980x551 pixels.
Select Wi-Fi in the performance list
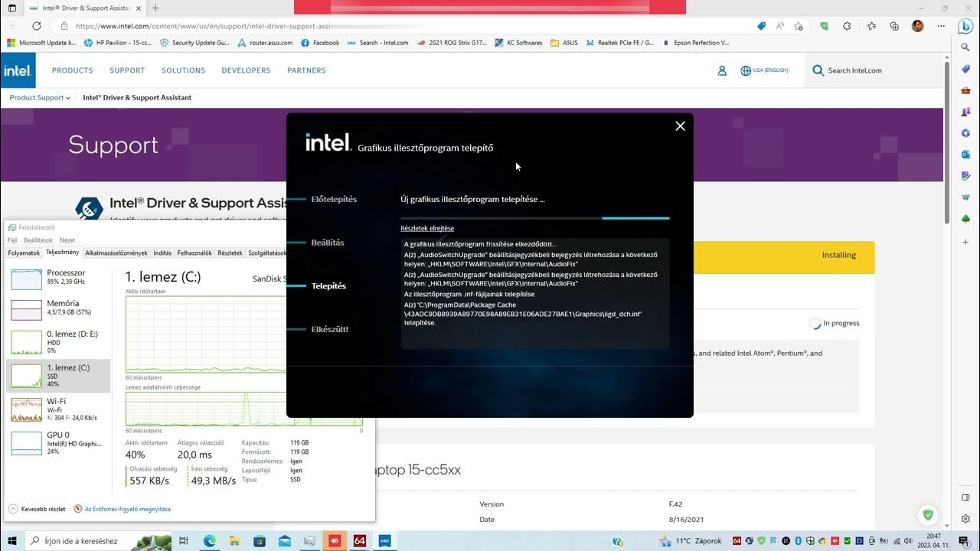coord(58,409)
